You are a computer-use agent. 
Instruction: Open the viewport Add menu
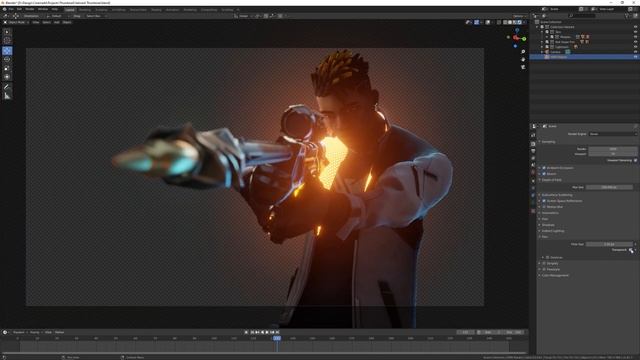(57, 22)
